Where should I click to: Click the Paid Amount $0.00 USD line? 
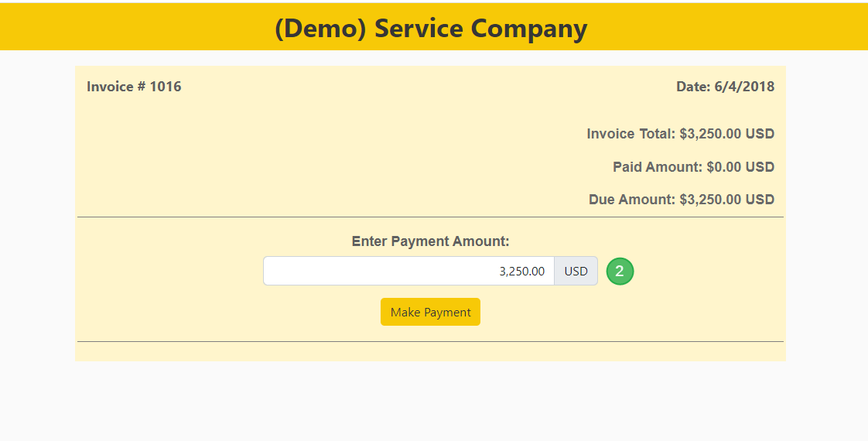click(694, 167)
